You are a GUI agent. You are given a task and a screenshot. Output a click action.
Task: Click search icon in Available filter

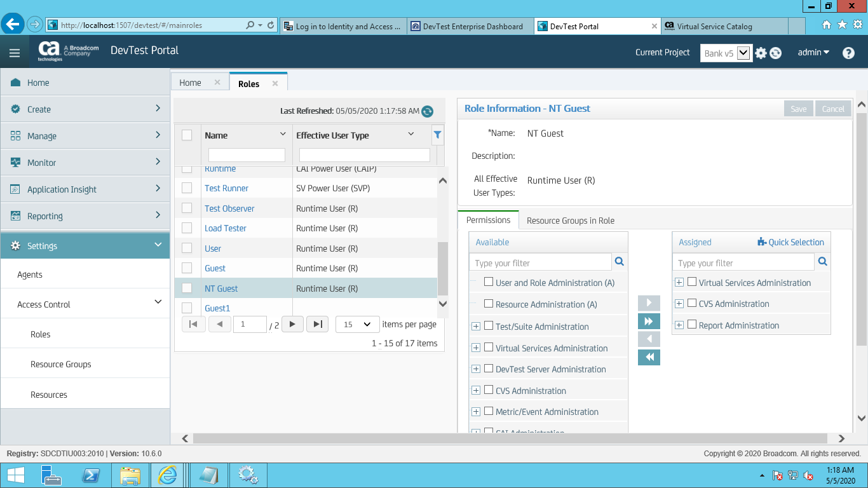pyautogui.click(x=620, y=262)
